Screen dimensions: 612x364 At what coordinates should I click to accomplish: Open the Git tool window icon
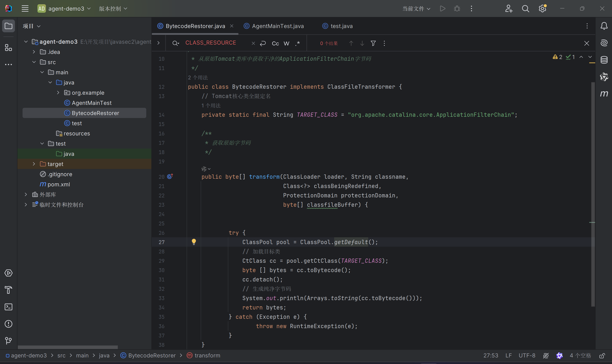coord(8,341)
